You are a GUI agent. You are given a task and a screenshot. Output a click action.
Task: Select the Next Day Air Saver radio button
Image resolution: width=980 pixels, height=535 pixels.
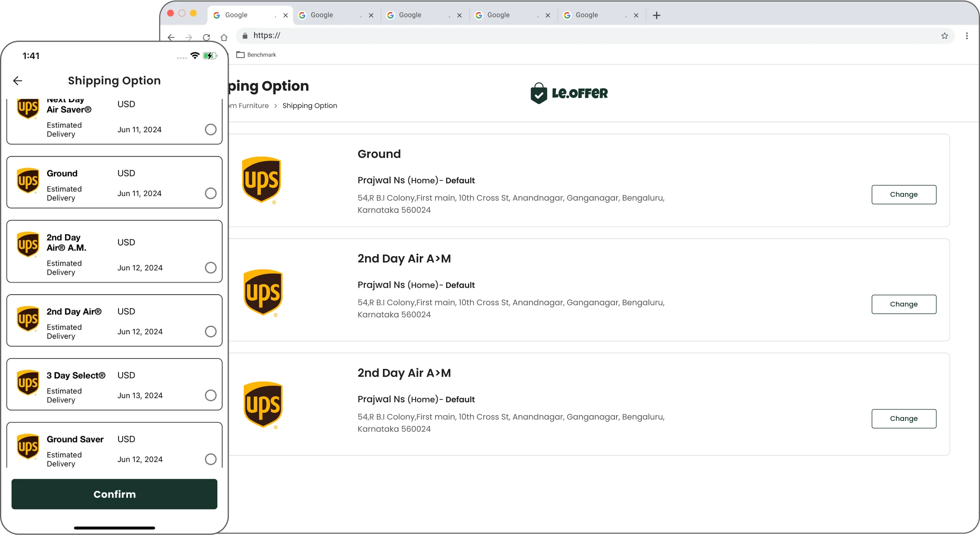(210, 130)
